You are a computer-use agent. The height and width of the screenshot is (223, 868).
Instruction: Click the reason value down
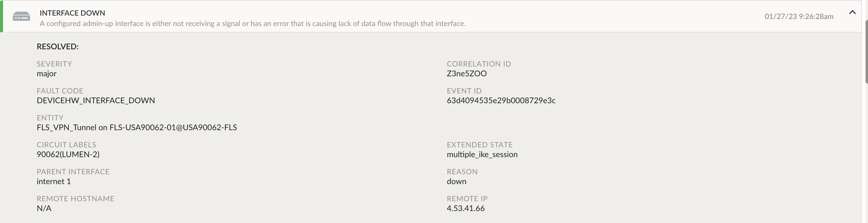coord(456,182)
